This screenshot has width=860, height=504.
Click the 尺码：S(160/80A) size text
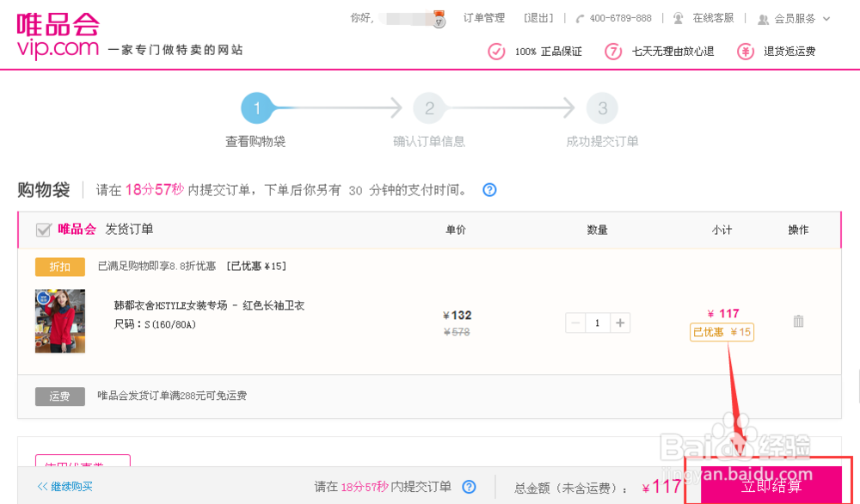tap(155, 324)
